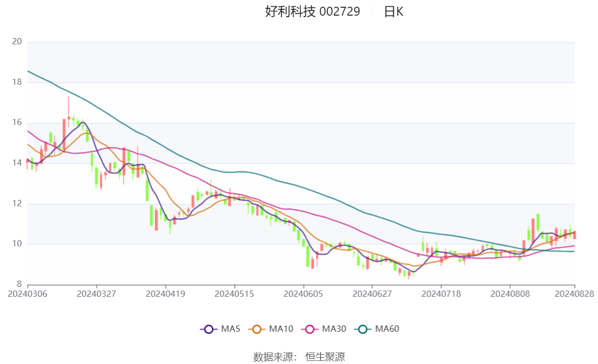Click the MA60 legend text label

[x=387, y=329]
